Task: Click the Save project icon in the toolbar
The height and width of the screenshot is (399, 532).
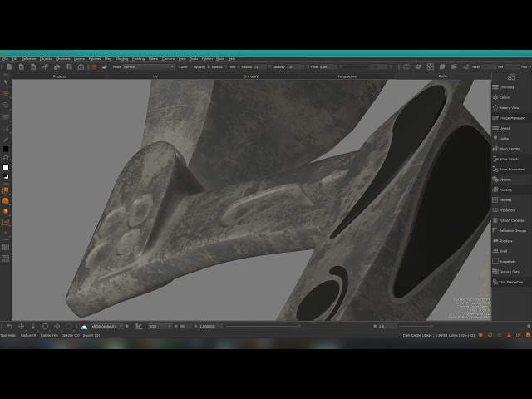Action: (x=33, y=66)
